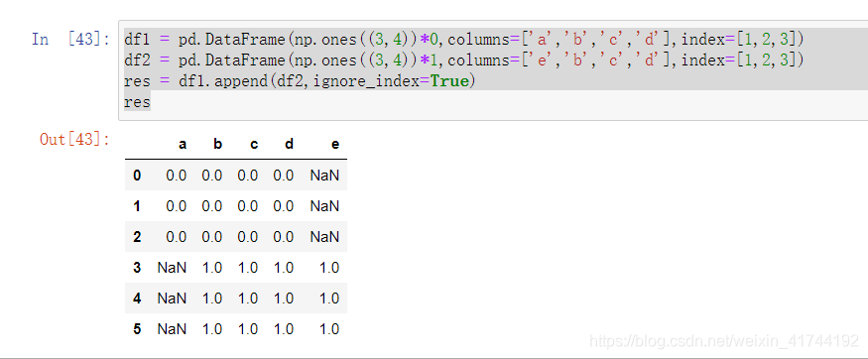
Task: Place cursor in the df2 DataFrame code line
Action: tap(463, 60)
